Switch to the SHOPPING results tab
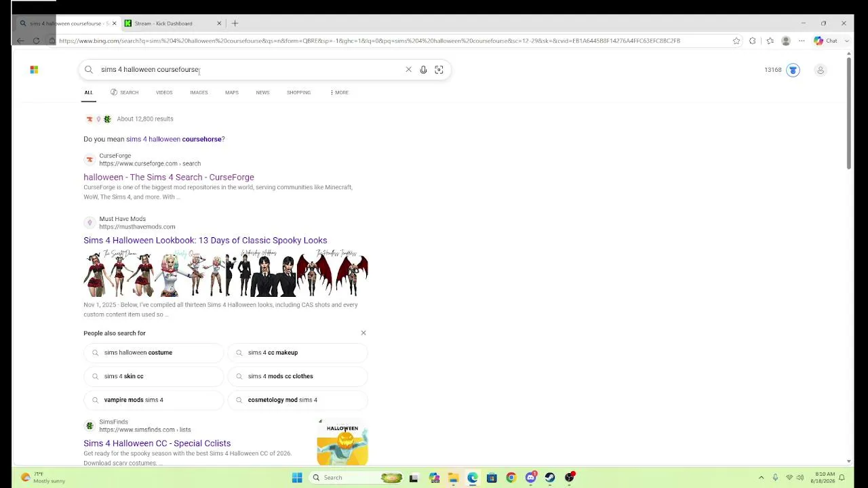 [298, 92]
